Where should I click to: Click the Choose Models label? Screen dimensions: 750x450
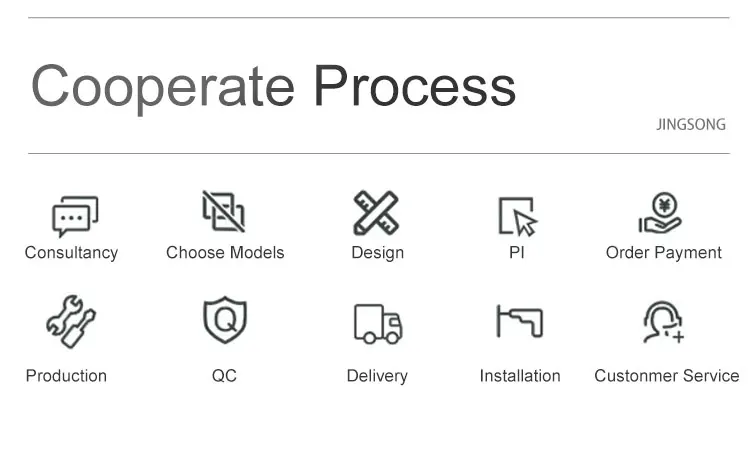tap(225, 252)
